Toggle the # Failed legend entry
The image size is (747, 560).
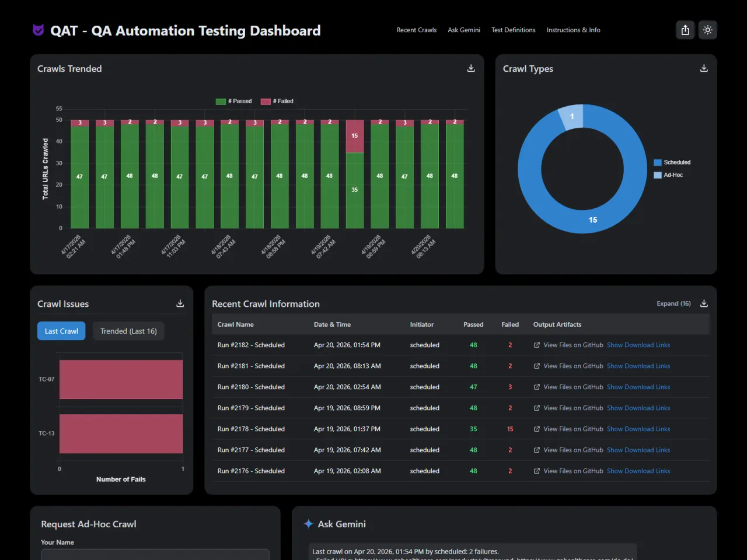tap(277, 101)
